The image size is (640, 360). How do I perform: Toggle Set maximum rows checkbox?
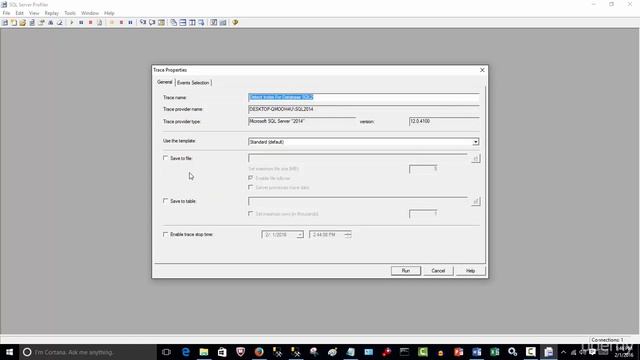251,213
